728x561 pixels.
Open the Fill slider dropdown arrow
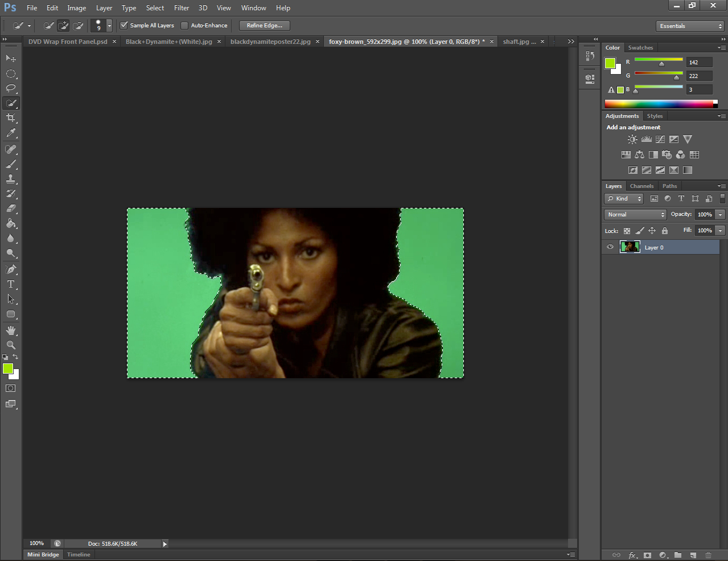tap(721, 231)
